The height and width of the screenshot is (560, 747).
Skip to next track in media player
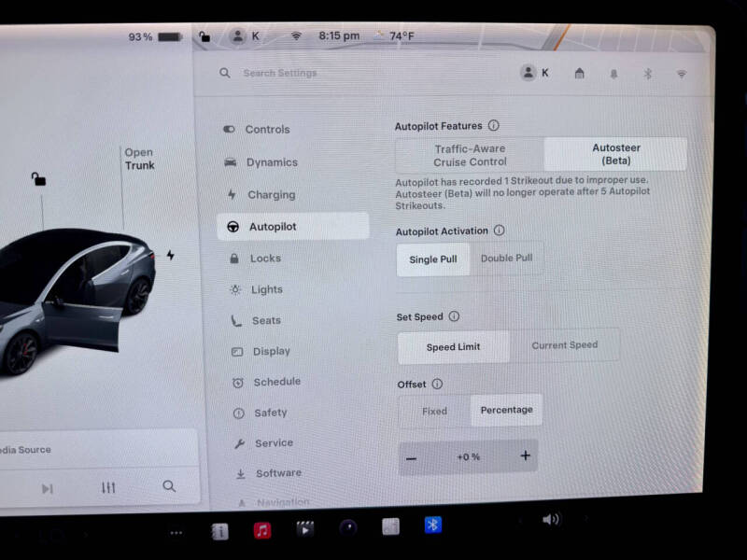47,488
